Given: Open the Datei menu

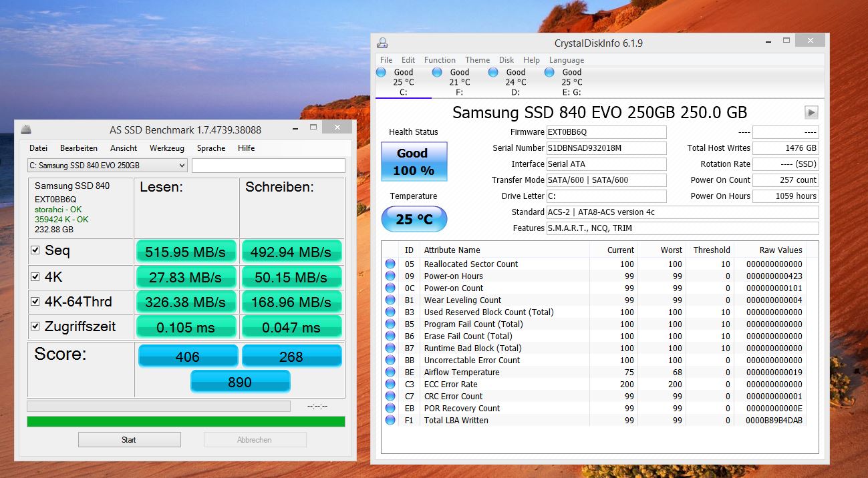Looking at the screenshot, I should (x=38, y=148).
